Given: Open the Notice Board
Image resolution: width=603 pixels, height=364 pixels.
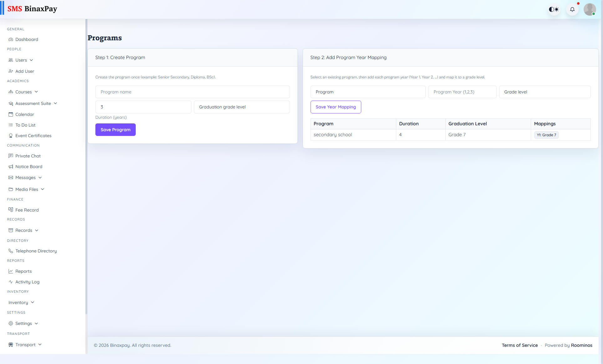Looking at the screenshot, I should 29,167.
